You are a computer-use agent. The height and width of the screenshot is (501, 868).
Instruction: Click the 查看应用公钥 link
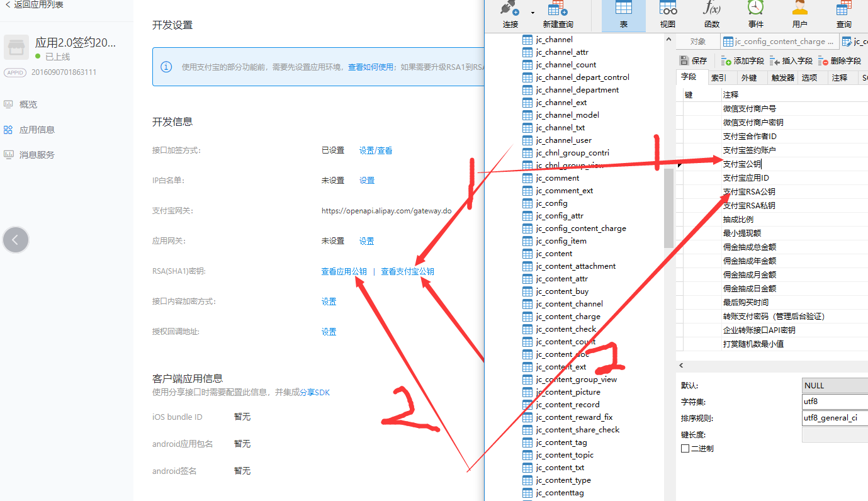[344, 271]
